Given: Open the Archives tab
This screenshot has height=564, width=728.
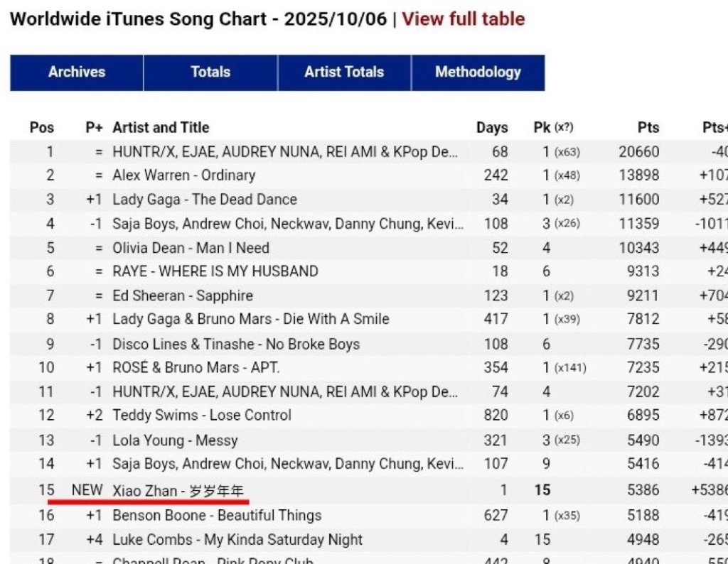Looking at the screenshot, I should click(x=77, y=72).
